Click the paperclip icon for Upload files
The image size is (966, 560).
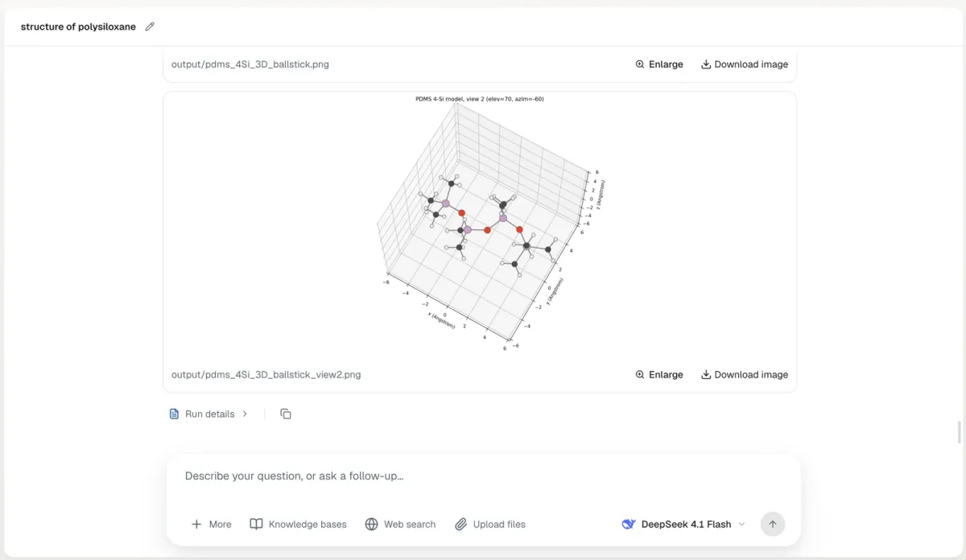point(460,525)
